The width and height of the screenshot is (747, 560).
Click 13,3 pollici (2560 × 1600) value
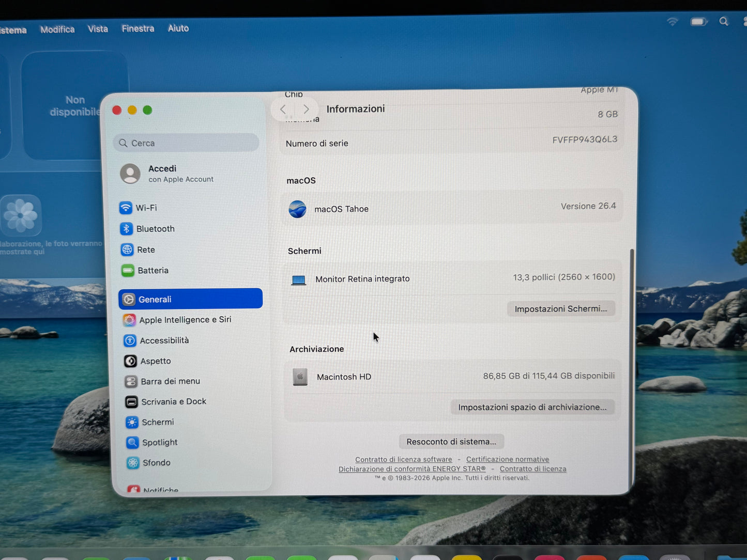pos(564,277)
